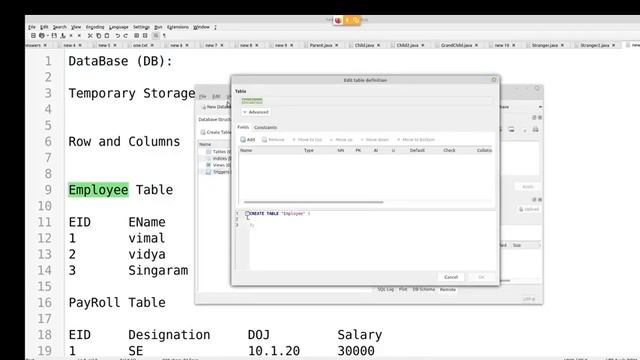Viewport: 640px width, 360px height.
Task: Click the value 30000 on line 19
Action: [x=356, y=351]
